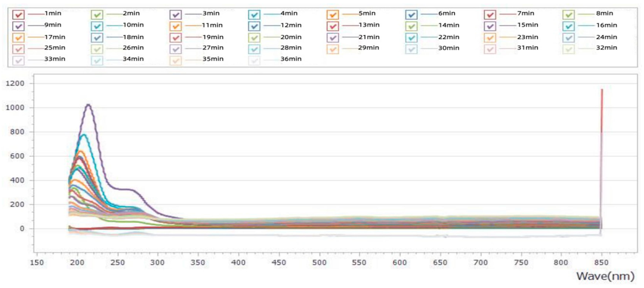The image size is (644, 288).
Task: Toggle the 16min checkbox
Action: tap(569, 26)
